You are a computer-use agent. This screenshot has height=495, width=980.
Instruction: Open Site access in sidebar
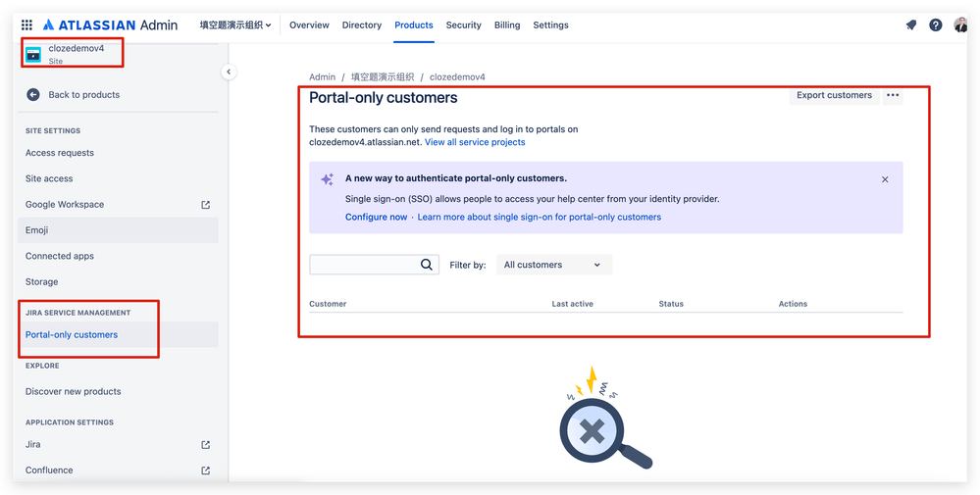click(x=118, y=178)
